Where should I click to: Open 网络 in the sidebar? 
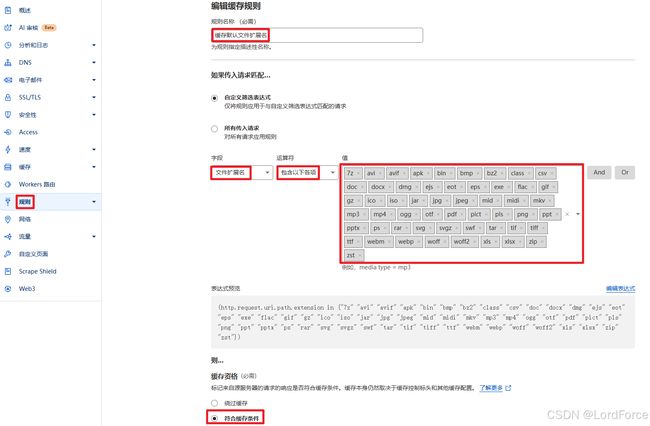point(25,219)
